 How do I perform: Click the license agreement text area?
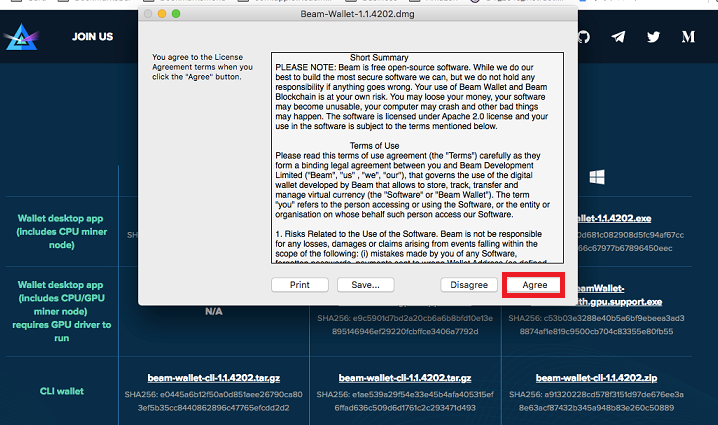[x=417, y=158]
